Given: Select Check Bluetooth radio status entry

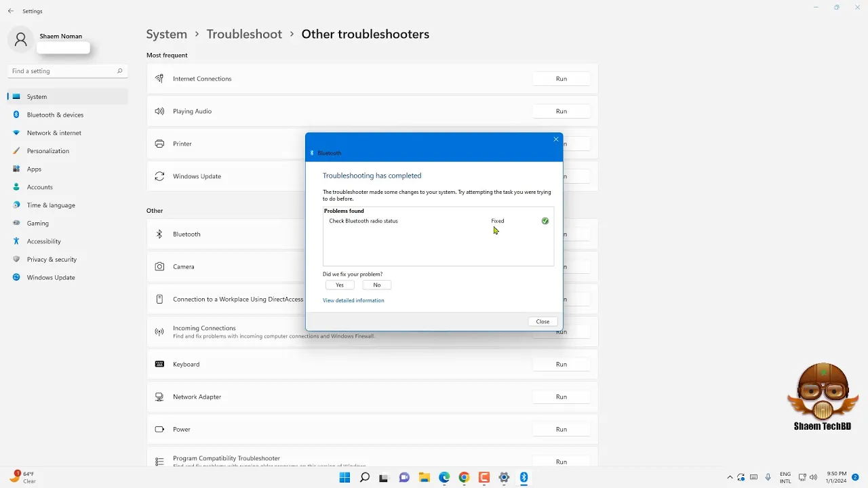Looking at the screenshot, I should 363,221.
